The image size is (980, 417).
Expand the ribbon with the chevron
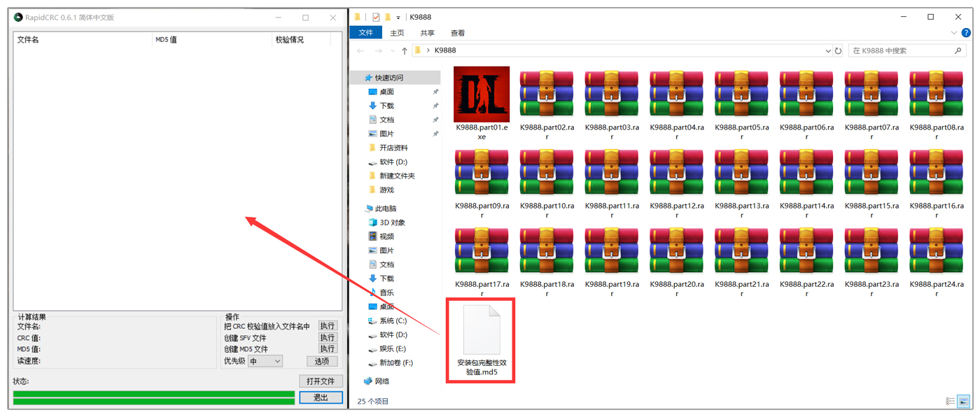coord(954,33)
